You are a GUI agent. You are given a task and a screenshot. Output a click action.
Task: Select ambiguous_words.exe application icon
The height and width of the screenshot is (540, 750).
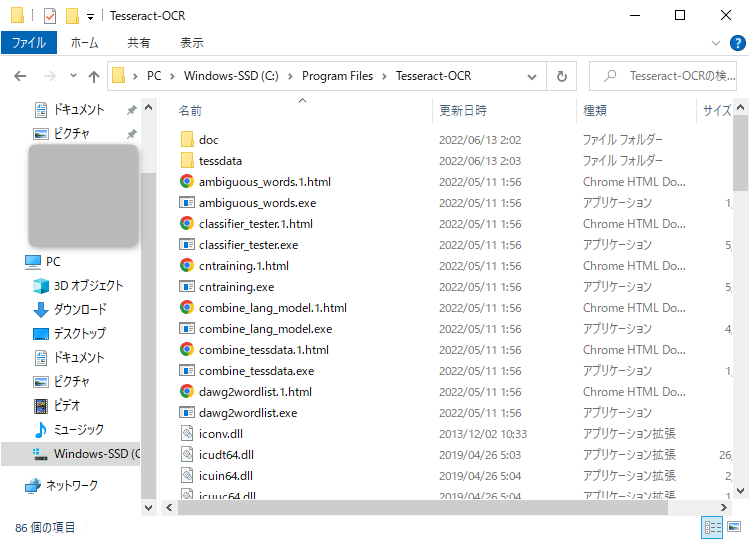pyautogui.click(x=187, y=203)
